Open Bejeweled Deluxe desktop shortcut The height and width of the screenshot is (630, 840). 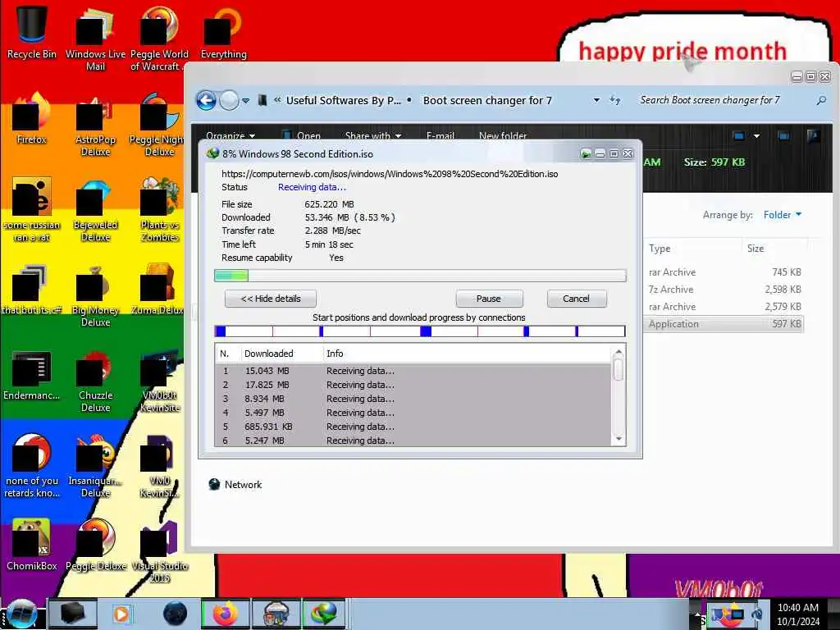95,210
